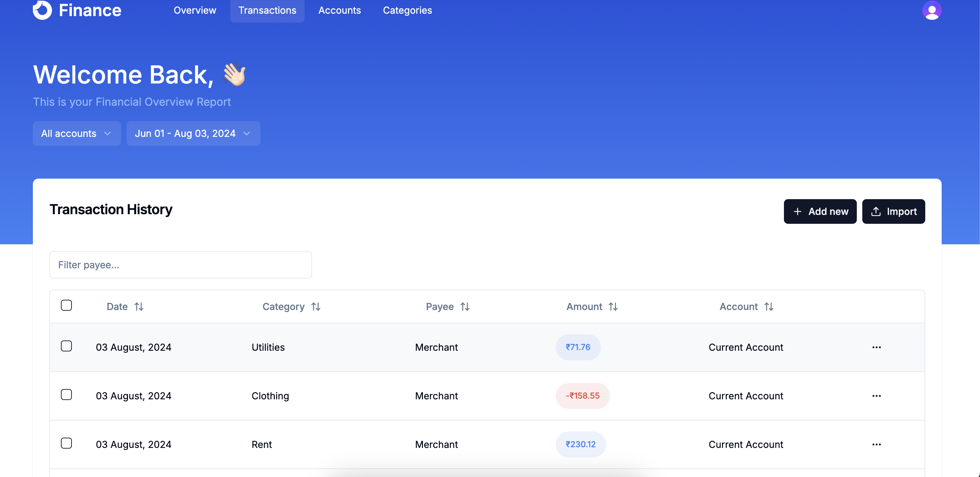Click the Import button
This screenshot has width=980, height=477.
point(894,211)
